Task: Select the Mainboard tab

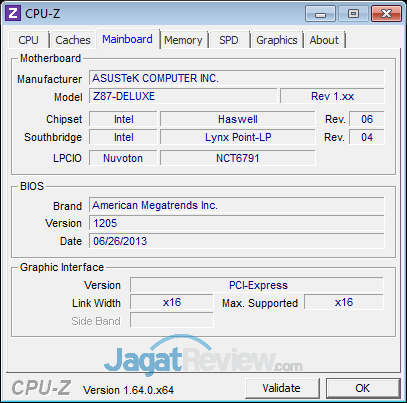Action: click(x=127, y=39)
